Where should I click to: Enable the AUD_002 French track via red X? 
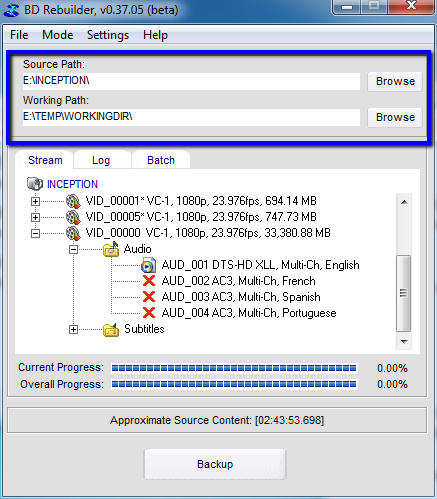[149, 281]
